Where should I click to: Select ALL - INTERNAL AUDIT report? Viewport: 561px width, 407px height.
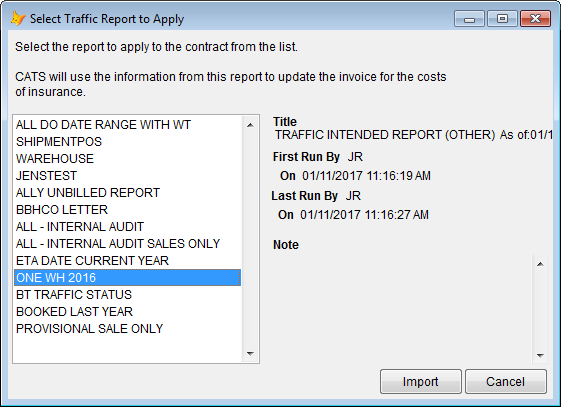click(127, 227)
